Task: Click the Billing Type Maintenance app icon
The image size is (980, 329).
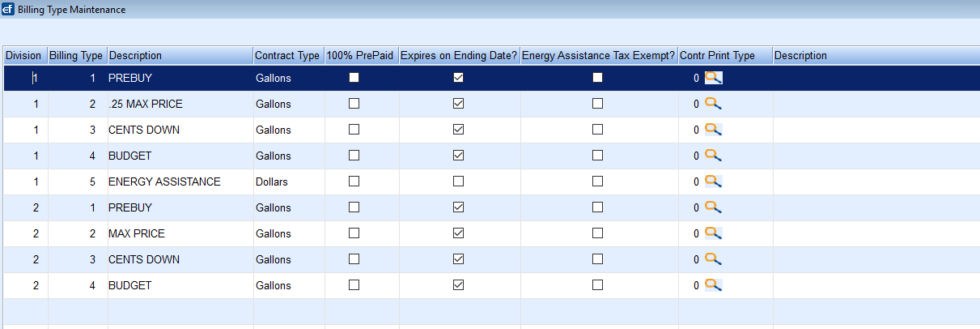Action: coord(8,10)
